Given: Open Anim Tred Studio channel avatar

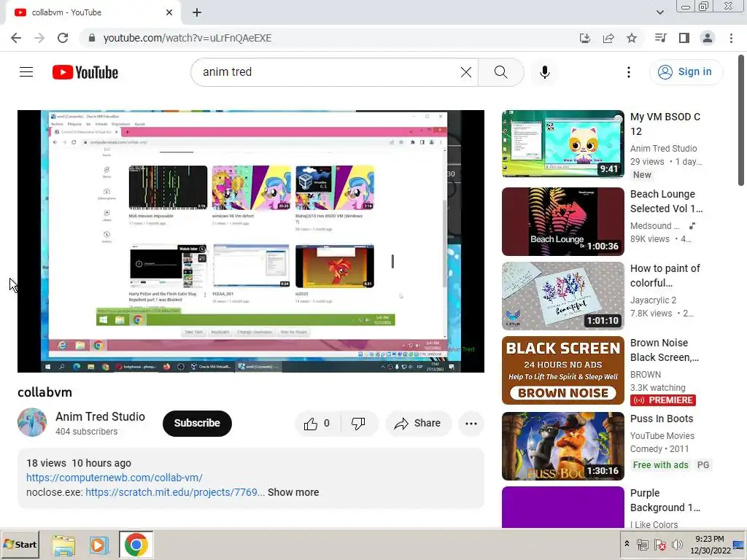Looking at the screenshot, I should 32,422.
